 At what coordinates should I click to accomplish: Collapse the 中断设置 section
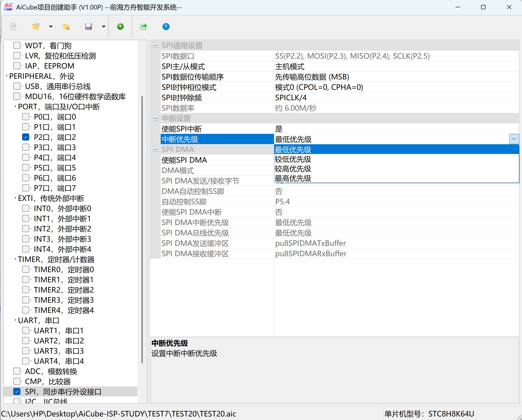point(155,118)
